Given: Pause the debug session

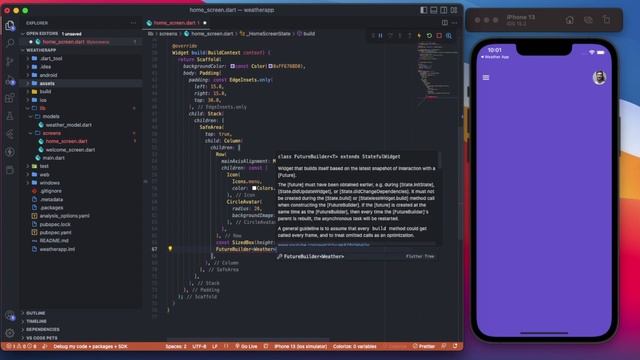Looking at the screenshot, I should pos(380,36).
